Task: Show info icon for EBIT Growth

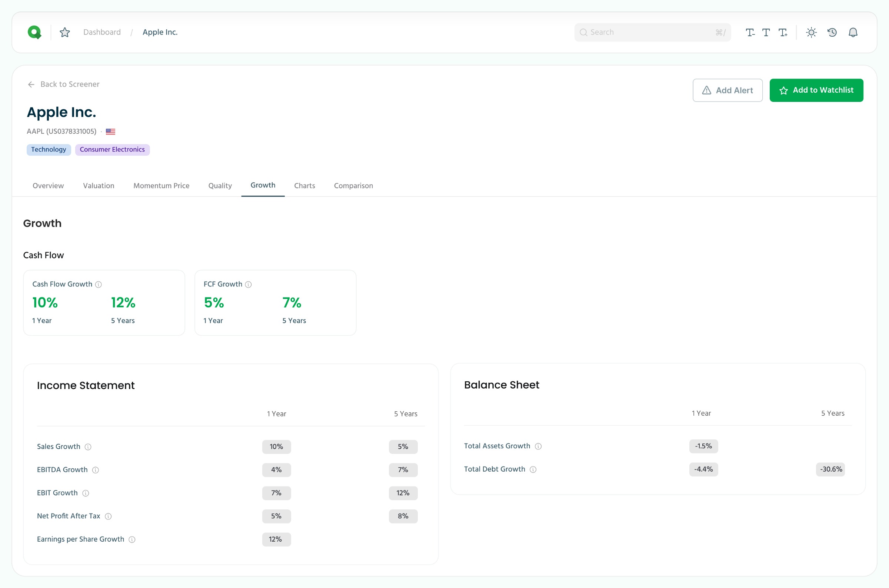Action: click(86, 494)
